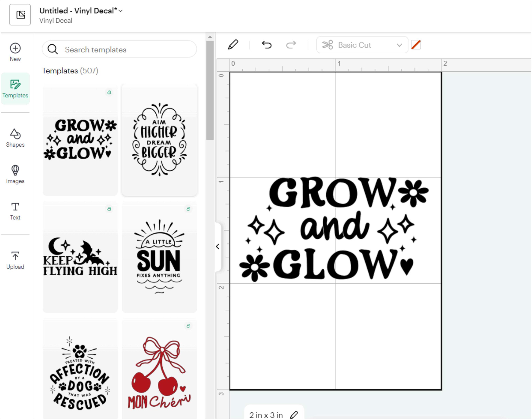Screen dimensions: 532x419
Task: Undo the last action
Action: pos(267,45)
